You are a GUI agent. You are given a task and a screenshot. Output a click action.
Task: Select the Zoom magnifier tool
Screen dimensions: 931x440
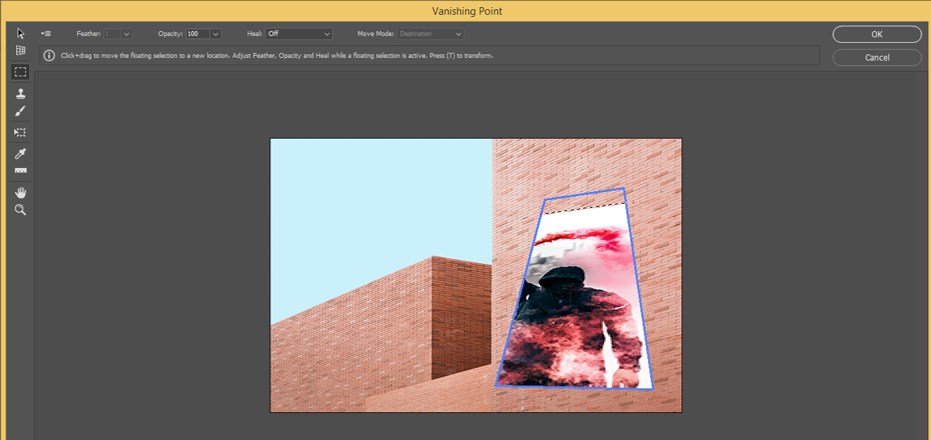(20, 210)
